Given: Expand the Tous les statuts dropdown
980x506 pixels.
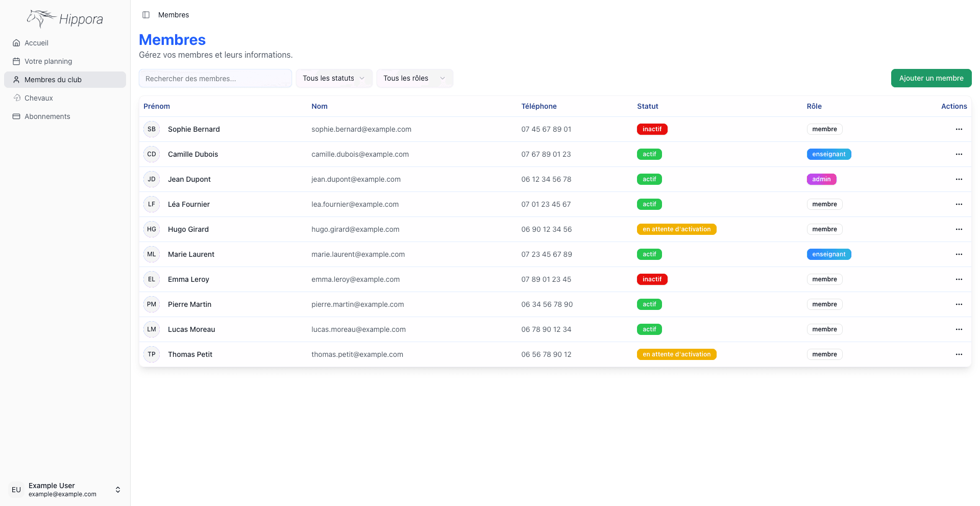Looking at the screenshot, I should [x=334, y=78].
